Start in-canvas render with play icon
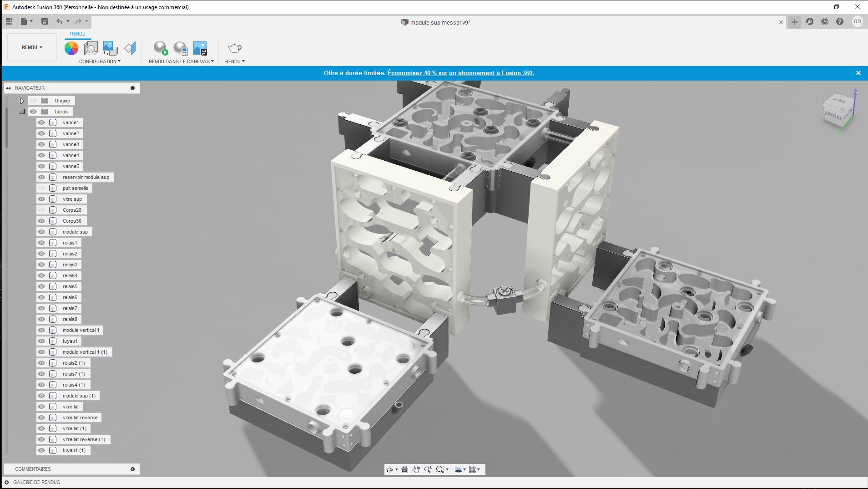 point(161,48)
